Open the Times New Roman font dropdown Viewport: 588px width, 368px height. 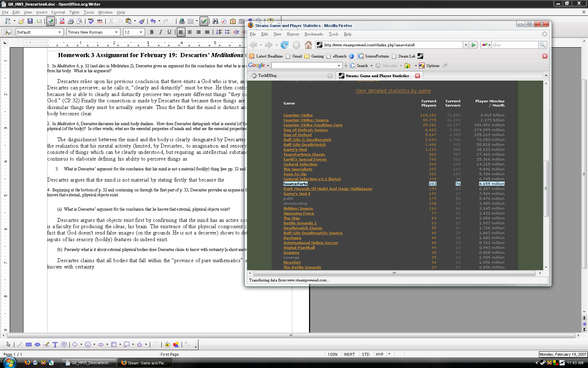pyautogui.click(x=117, y=32)
